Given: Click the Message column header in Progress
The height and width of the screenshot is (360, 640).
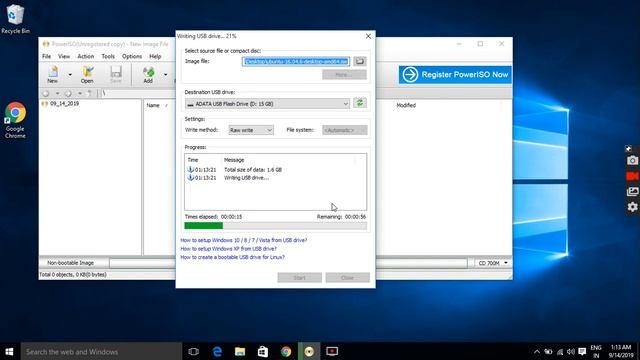Looking at the screenshot, I should [x=234, y=160].
